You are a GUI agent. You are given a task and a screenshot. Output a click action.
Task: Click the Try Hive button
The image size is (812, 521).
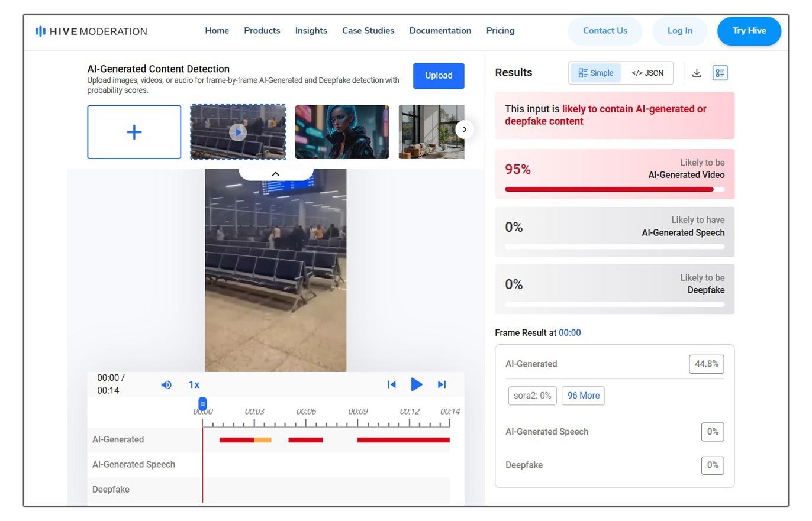click(x=749, y=31)
